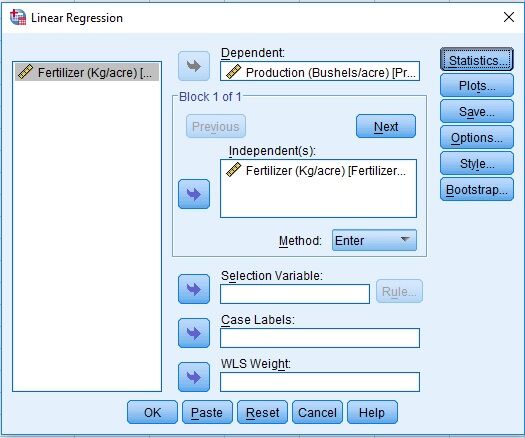This screenshot has width=525, height=438.
Task: Click the arrow button for Selection Variable
Action: (x=194, y=289)
